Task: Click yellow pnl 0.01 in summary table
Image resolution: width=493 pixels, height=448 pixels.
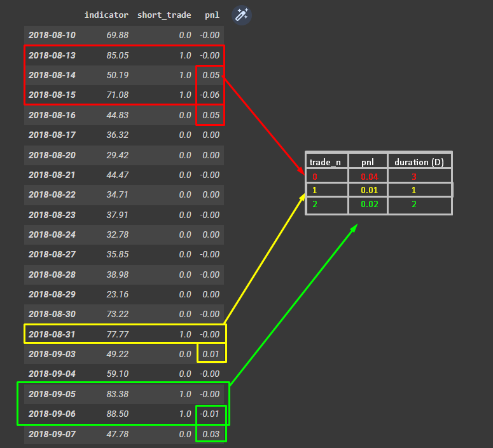Action: click(x=370, y=190)
